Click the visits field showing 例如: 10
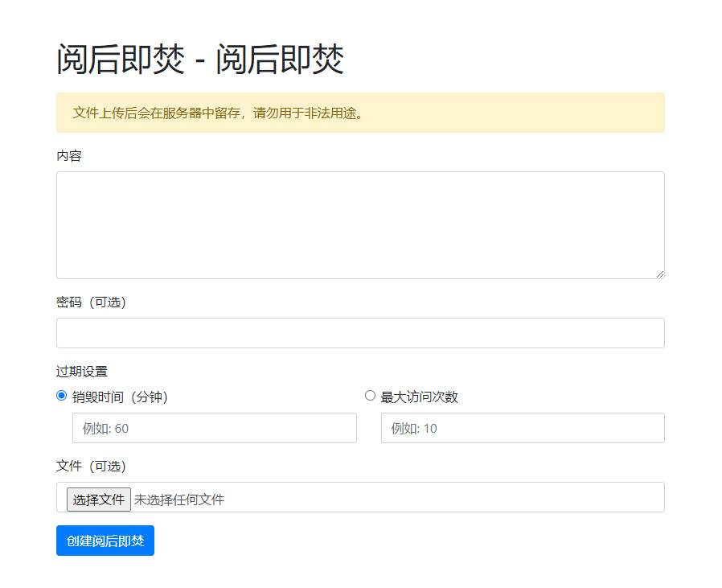Viewport: 722px width, 588px height. 522,428
